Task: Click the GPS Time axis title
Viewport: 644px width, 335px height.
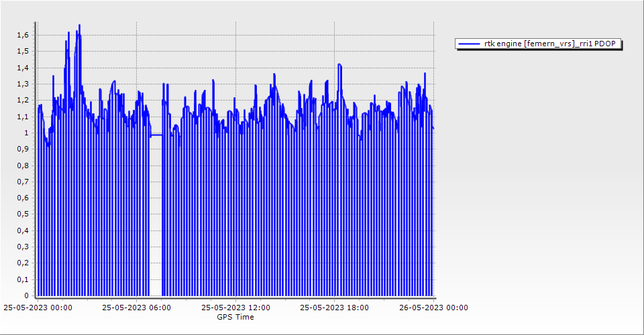Action: tap(235, 317)
